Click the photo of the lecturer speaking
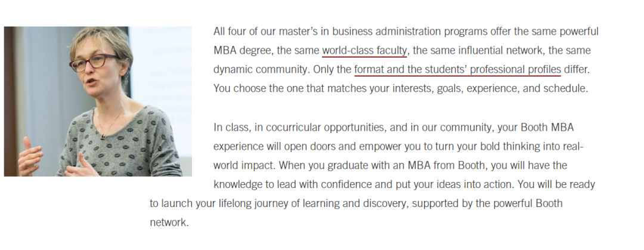The width and height of the screenshot is (644, 250). pos(98,101)
